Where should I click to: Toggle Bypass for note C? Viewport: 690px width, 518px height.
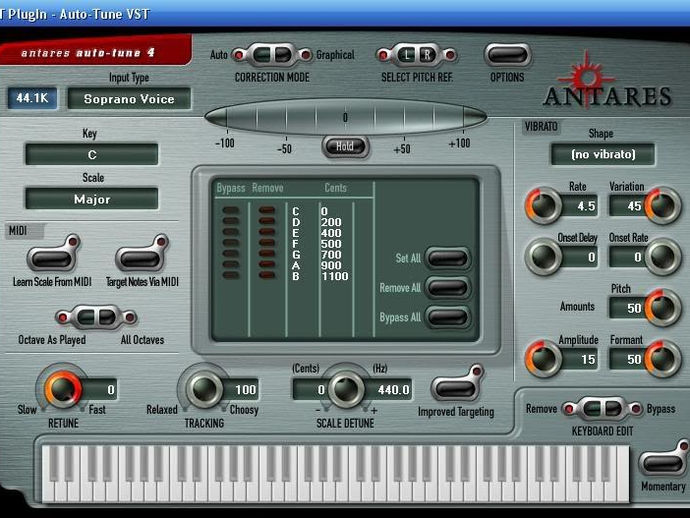tap(231, 210)
